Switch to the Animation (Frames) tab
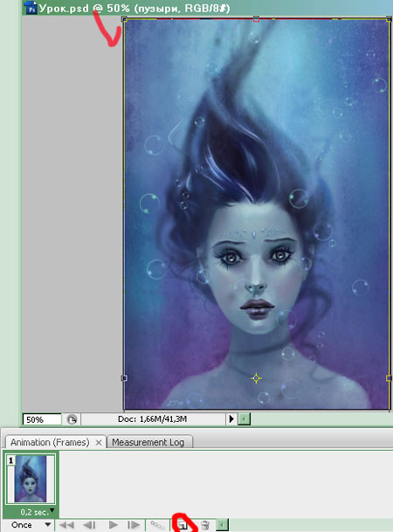The image size is (393, 532). click(50, 442)
